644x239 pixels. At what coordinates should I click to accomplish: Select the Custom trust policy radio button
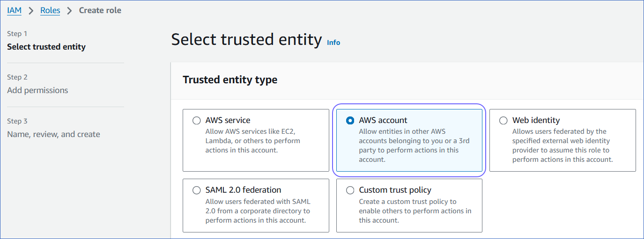click(x=350, y=190)
